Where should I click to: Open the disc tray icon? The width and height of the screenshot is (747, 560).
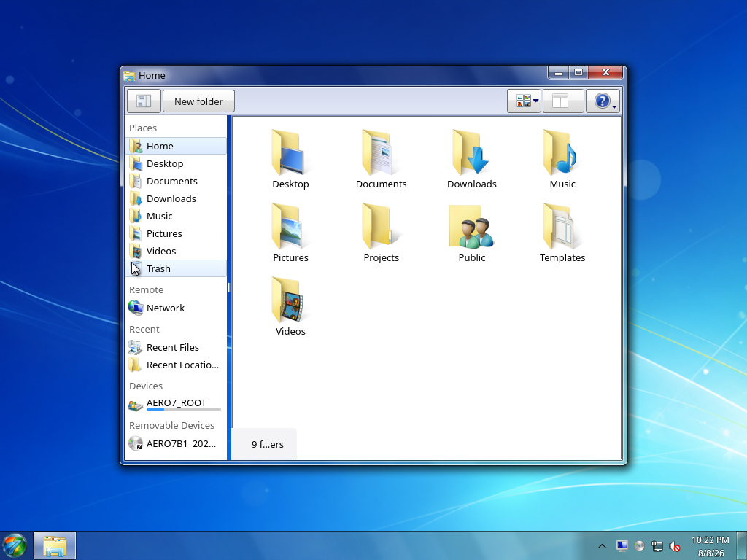pyautogui.click(x=639, y=545)
